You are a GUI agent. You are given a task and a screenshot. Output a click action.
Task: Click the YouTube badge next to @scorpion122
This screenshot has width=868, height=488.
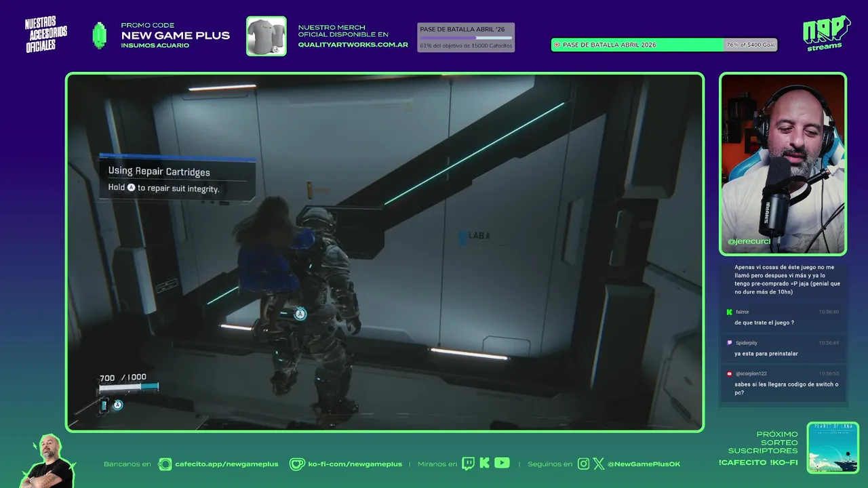pyautogui.click(x=730, y=373)
